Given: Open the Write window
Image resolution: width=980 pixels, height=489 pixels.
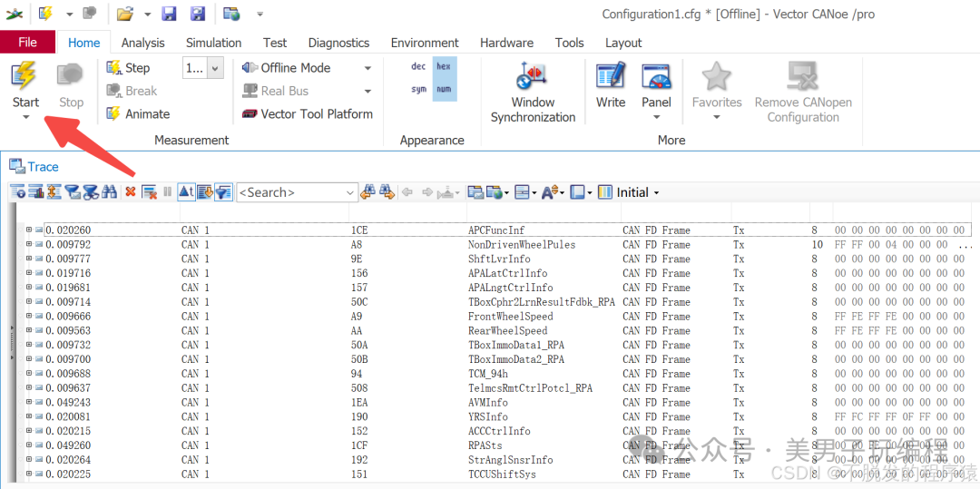Looking at the screenshot, I should (x=611, y=85).
